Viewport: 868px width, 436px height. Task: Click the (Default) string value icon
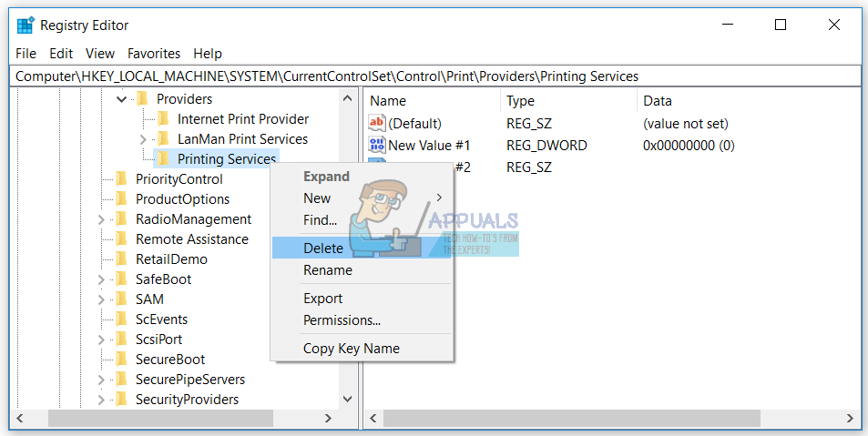377,123
